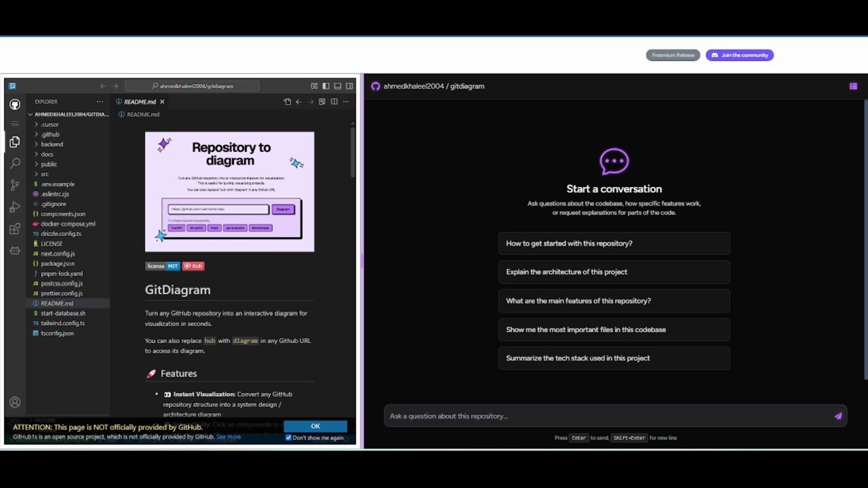Open the Extensions view icon
The width and height of the screenshot is (868, 488).
[x=15, y=228]
